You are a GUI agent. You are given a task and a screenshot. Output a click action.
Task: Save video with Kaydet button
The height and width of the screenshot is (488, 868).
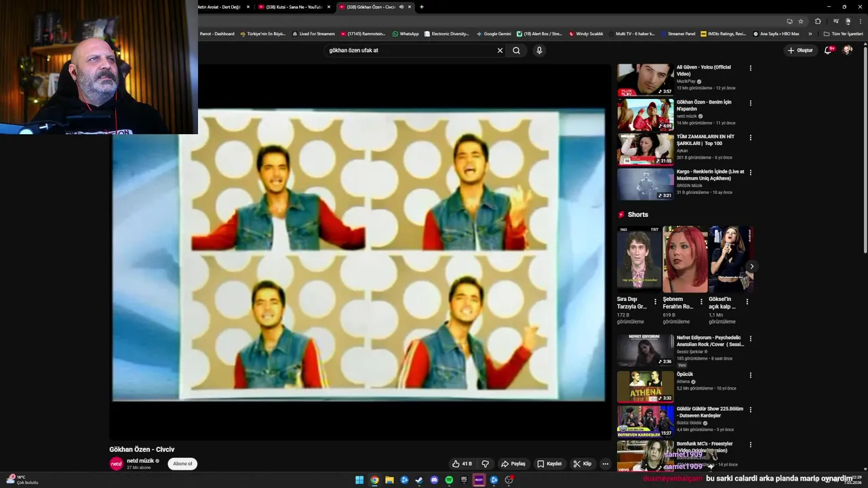(549, 464)
